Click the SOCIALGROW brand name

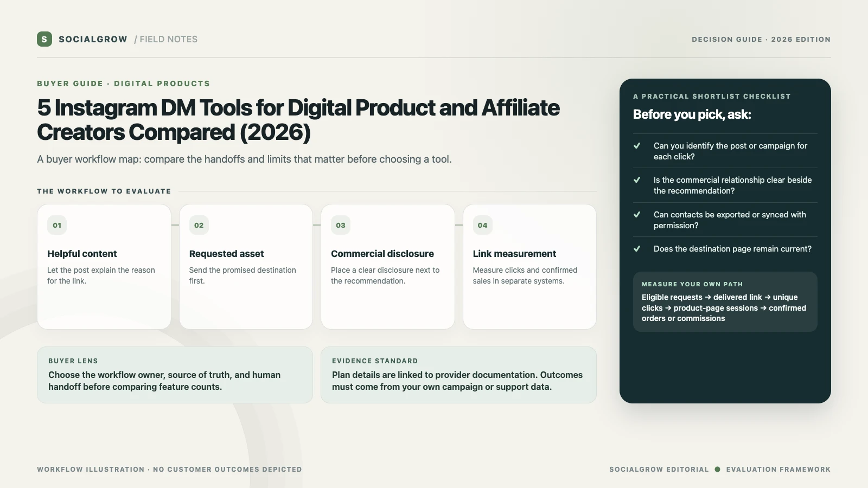coord(93,39)
